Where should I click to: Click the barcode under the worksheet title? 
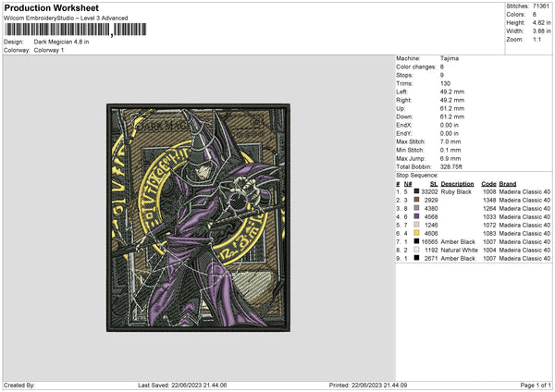[75, 30]
